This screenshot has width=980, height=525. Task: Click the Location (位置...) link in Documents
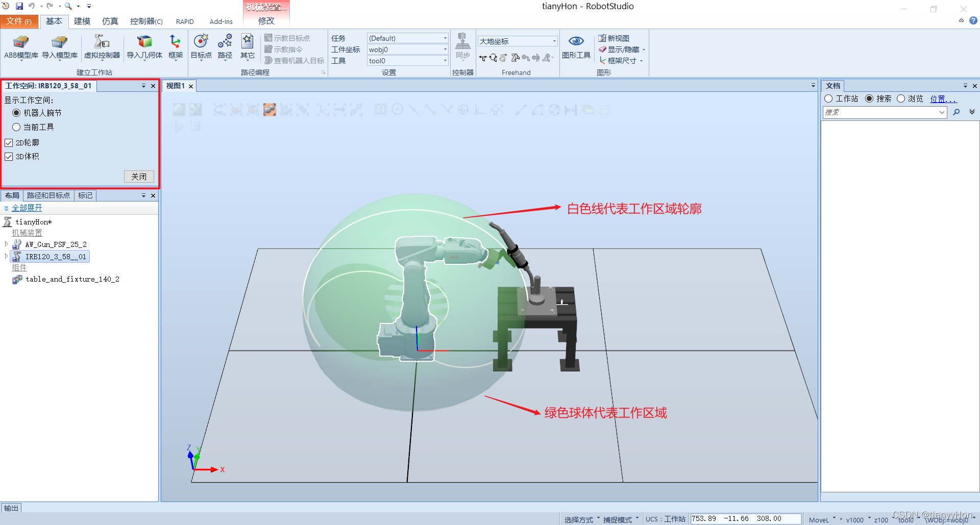coord(943,98)
